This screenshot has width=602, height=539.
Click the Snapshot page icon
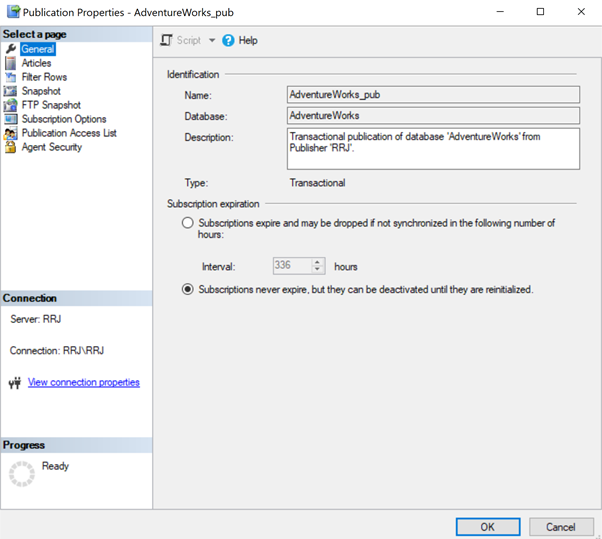(10, 91)
